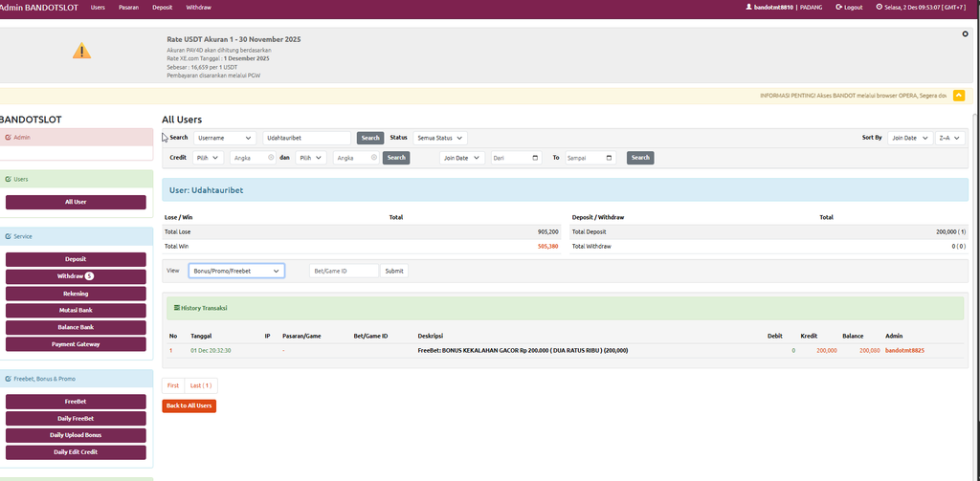Open the Deposit service button in the sidebar

[x=76, y=259]
